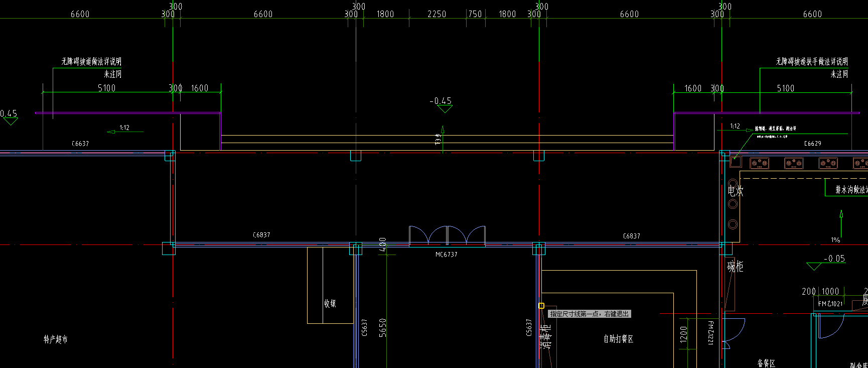Click the 1200 vertical dimension text
The image size is (868, 368).
683,335
